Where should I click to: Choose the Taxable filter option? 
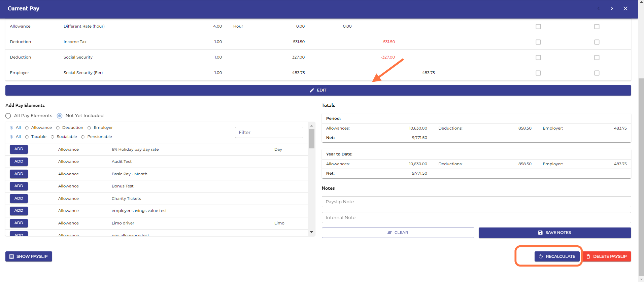click(27, 137)
